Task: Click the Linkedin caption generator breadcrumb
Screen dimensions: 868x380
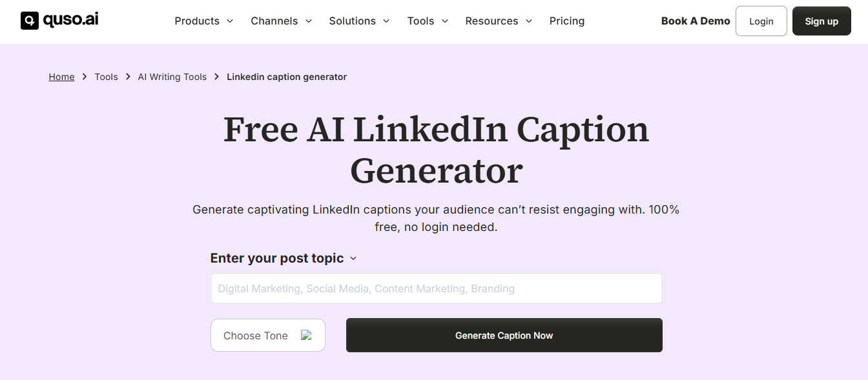Action: [x=286, y=76]
